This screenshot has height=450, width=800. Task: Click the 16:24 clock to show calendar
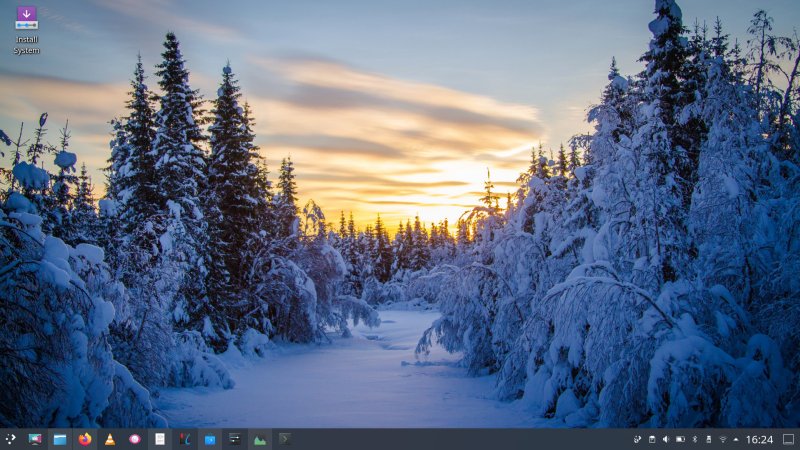click(x=759, y=439)
